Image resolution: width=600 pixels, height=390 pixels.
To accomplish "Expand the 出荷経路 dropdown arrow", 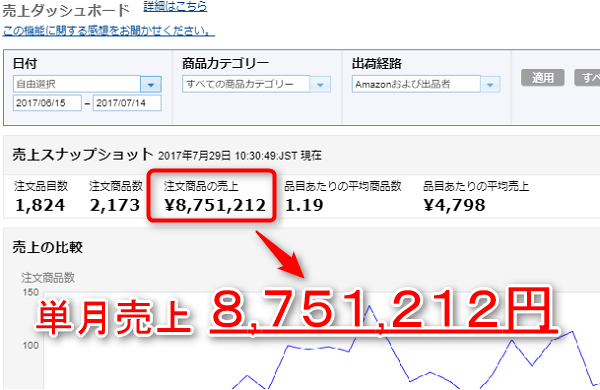I will (490, 85).
